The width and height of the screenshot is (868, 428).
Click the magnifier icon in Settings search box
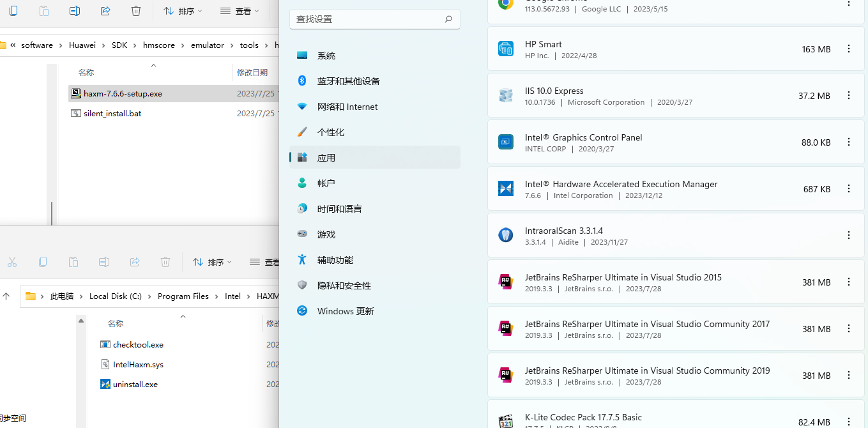point(448,19)
